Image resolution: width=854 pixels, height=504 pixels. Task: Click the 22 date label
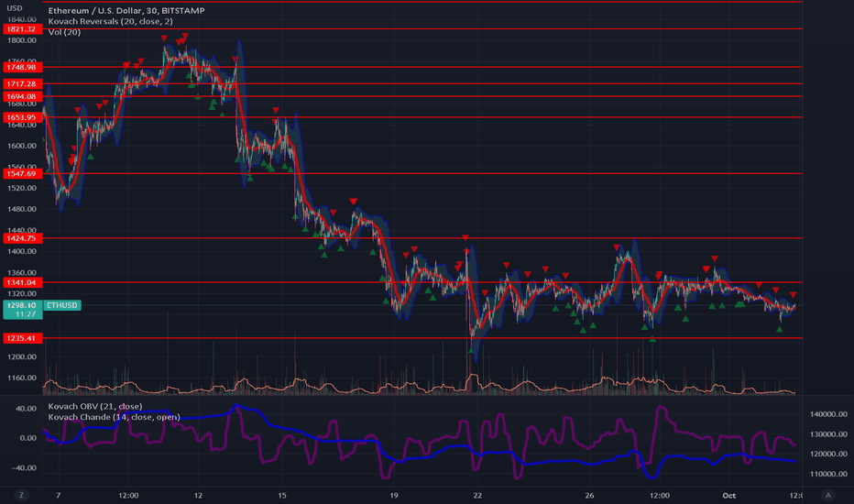click(477, 495)
